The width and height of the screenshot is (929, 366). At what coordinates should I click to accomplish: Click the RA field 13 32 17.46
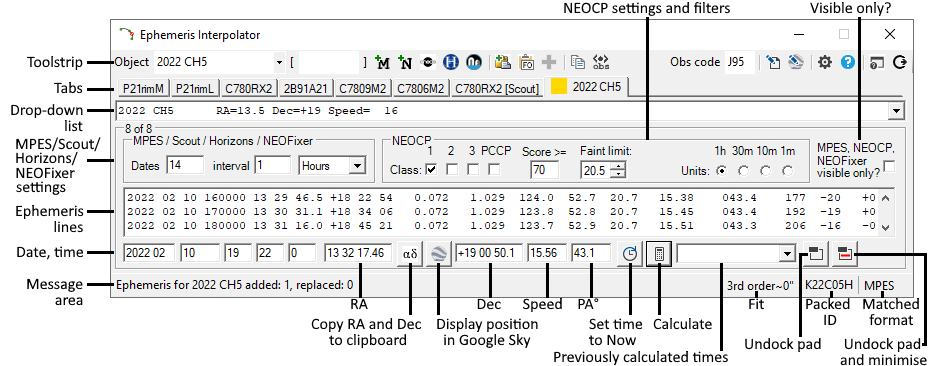[x=358, y=253]
